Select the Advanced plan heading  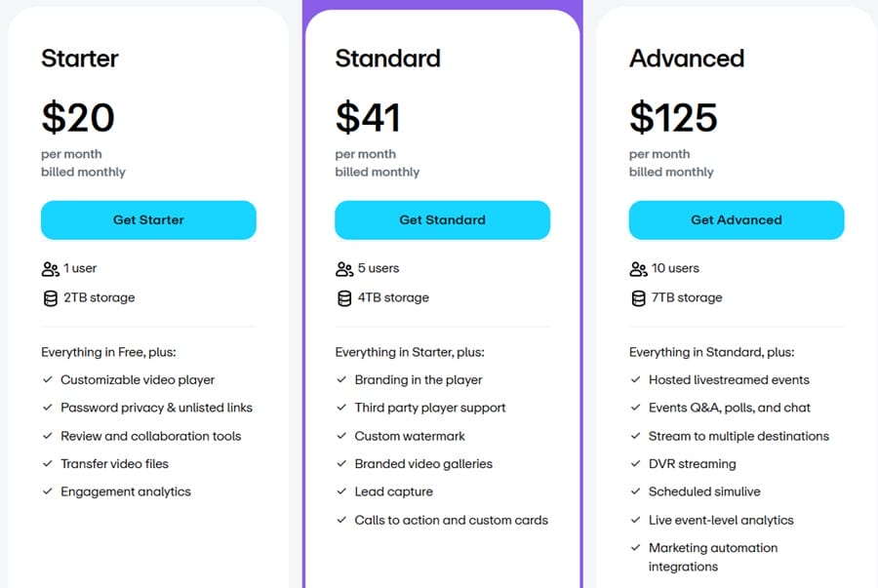pos(687,59)
